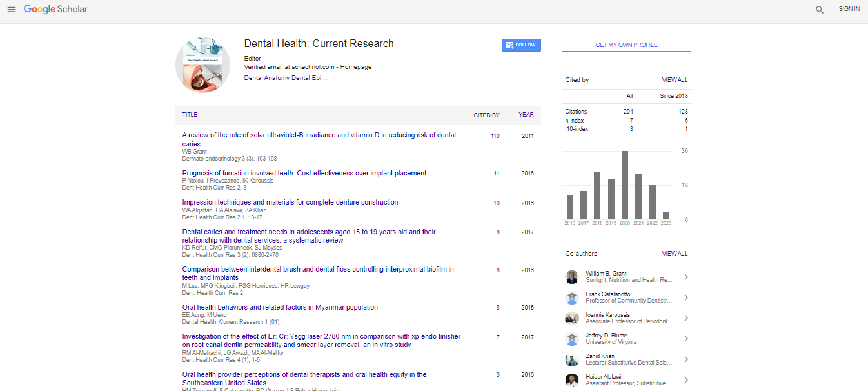Click the 2018 citations bar
The image size is (868, 391).
click(x=597, y=195)
